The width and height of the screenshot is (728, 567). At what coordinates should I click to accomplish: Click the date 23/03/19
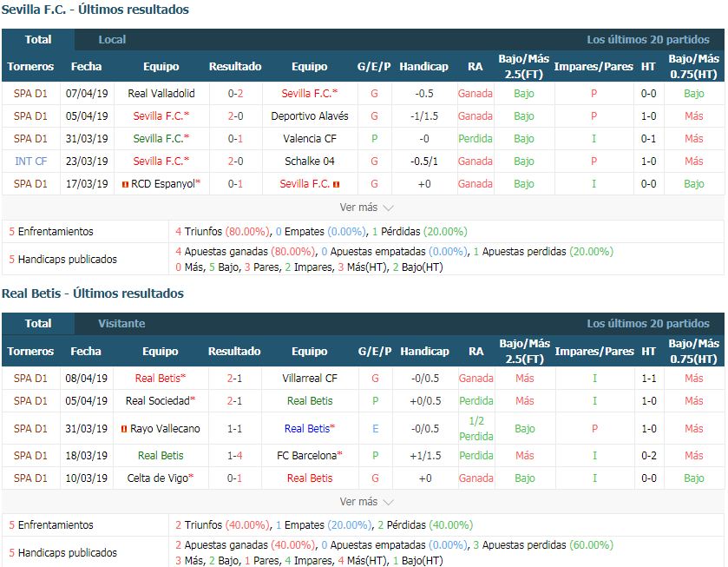tap(87, 162)
